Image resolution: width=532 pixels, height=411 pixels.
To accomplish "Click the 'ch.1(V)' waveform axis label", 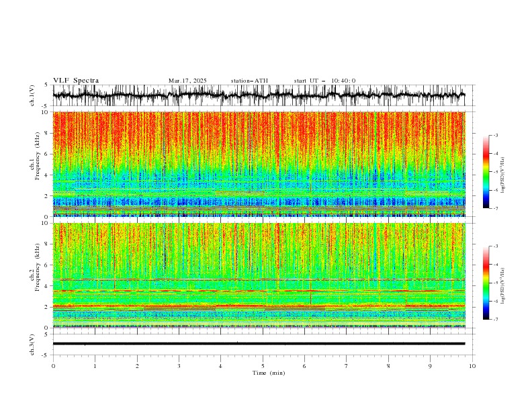I will click(x=32, y=95).
